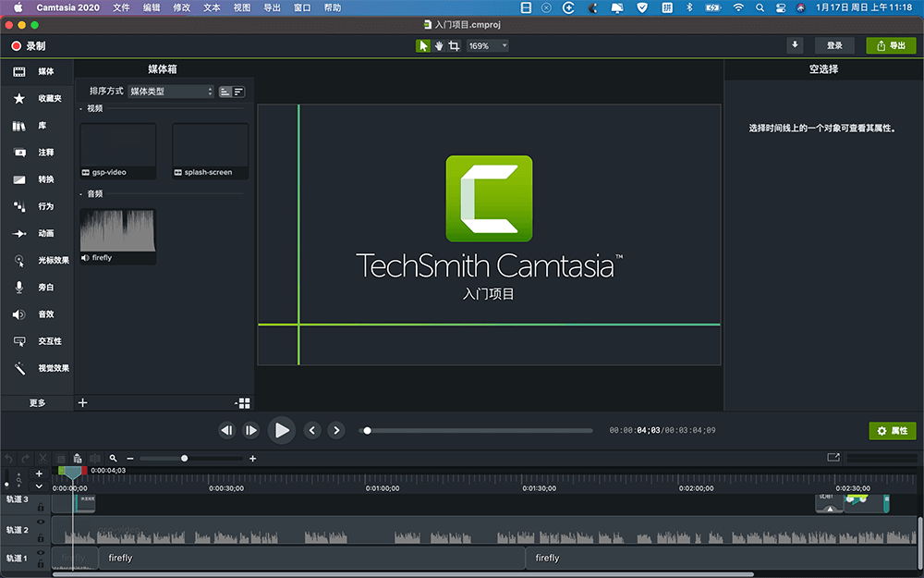924x578 pixels.
Task: Detach the timeline with popout icon
Action: 833,457
